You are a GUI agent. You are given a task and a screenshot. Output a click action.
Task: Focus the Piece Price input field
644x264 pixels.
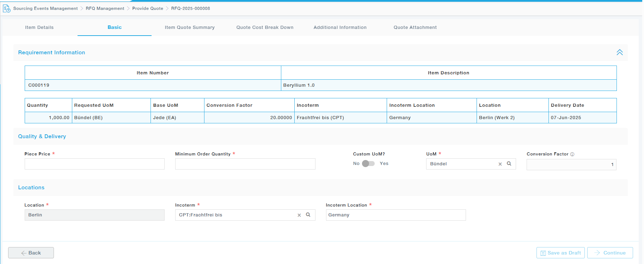coord(94,164)
